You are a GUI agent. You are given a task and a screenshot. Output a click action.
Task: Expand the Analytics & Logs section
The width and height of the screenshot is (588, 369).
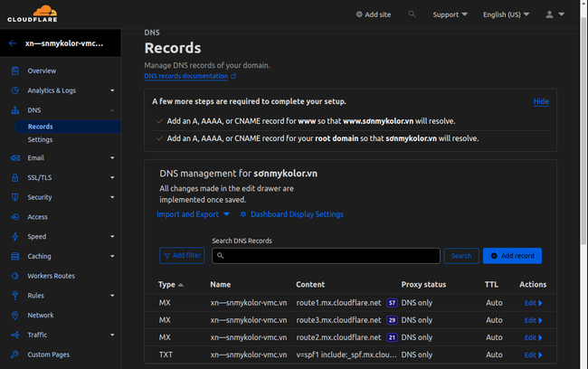point(112,90)
